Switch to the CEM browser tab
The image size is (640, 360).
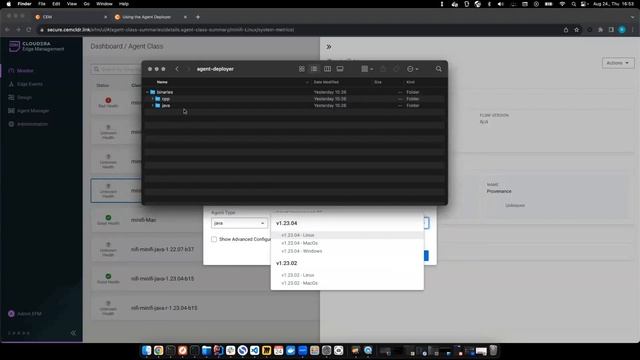(x=70, y=17)
